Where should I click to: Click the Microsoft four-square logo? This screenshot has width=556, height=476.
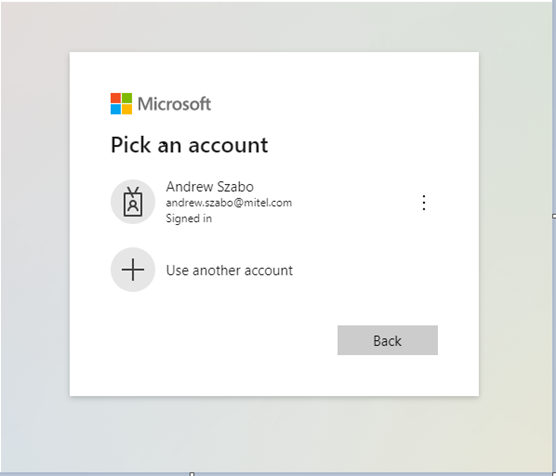pyautogui.click(x=121, y=104)
